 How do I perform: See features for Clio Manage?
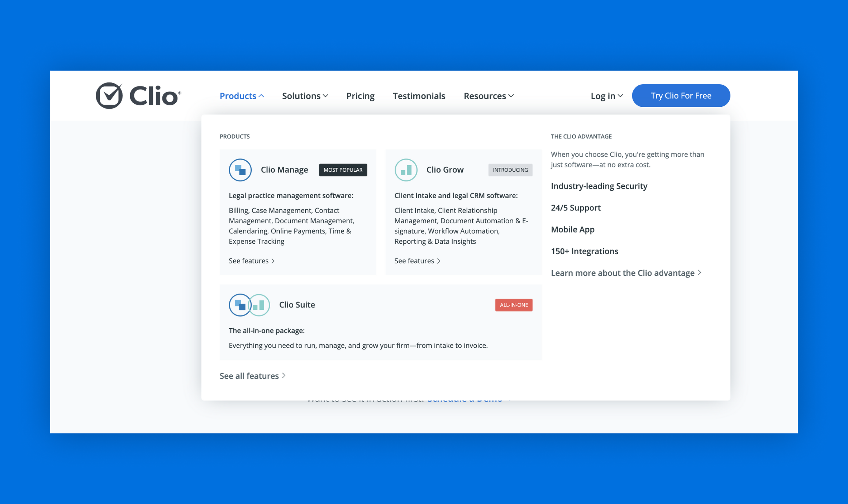pos(252,261)
